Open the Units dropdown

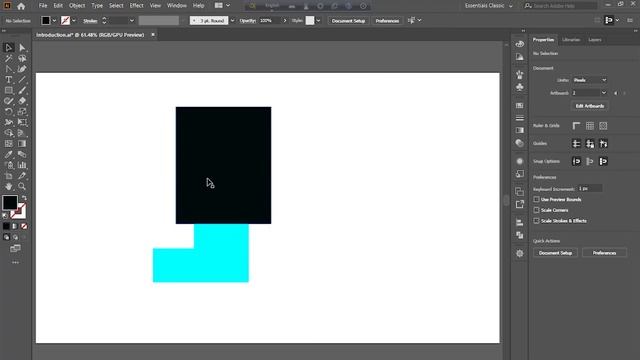click(589, 80)
